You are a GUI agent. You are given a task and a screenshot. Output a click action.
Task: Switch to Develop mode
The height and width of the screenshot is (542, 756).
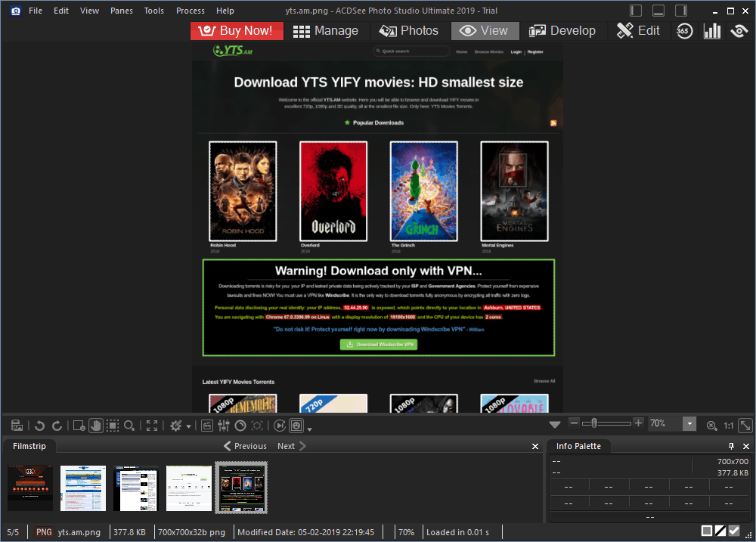562,31
